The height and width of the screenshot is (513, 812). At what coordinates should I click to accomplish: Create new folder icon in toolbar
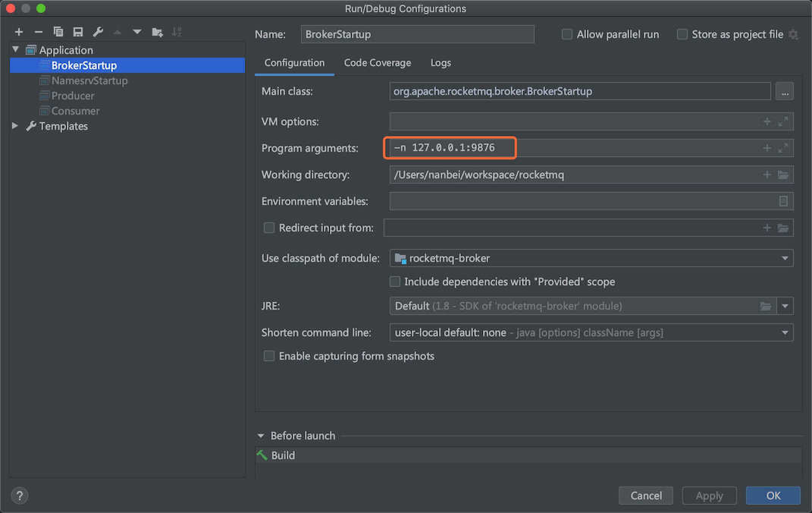pyautogui.click(x=158, y=32)
